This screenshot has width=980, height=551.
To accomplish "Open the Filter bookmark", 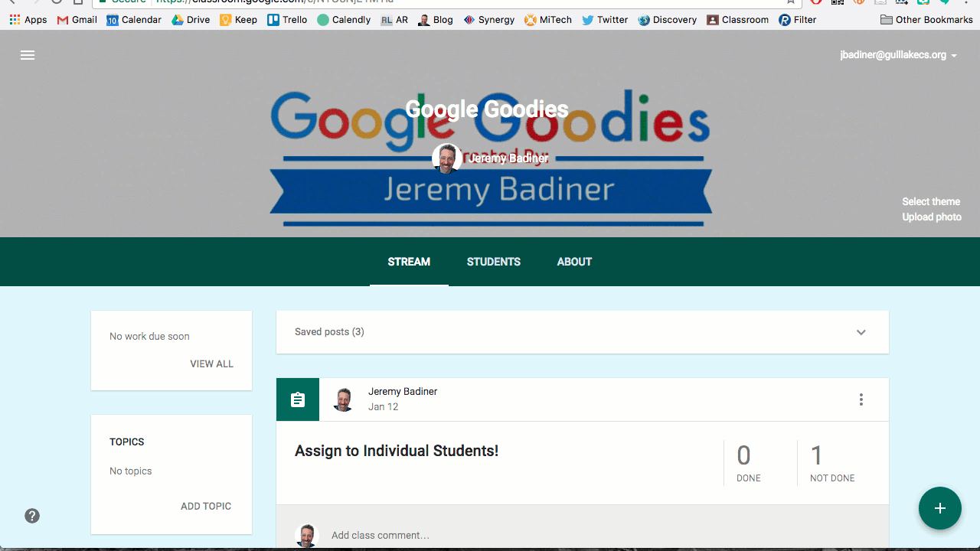I will pos(798,20).
